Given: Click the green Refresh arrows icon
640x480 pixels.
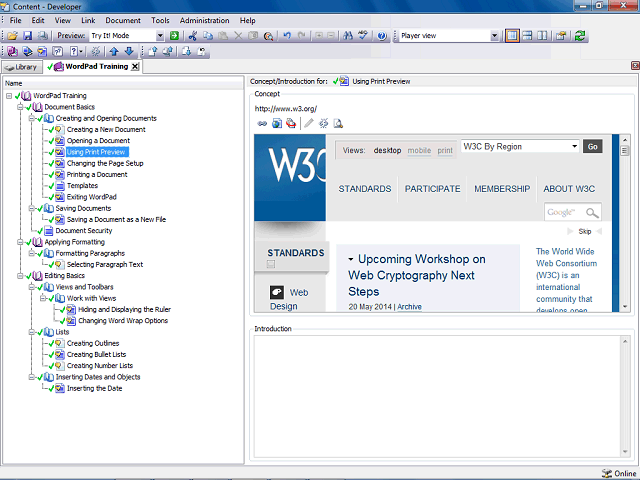Looking at the screenshot, I should point(580,36).
